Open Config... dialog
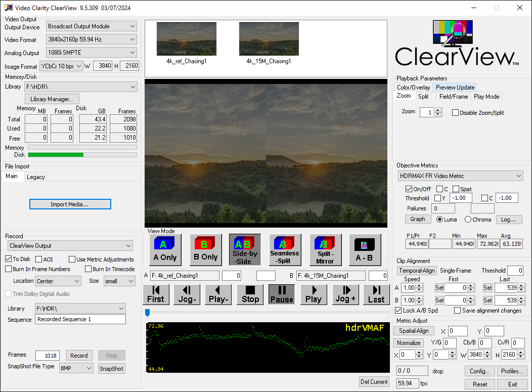Screen dimensions: 532x392 point(479,371)
